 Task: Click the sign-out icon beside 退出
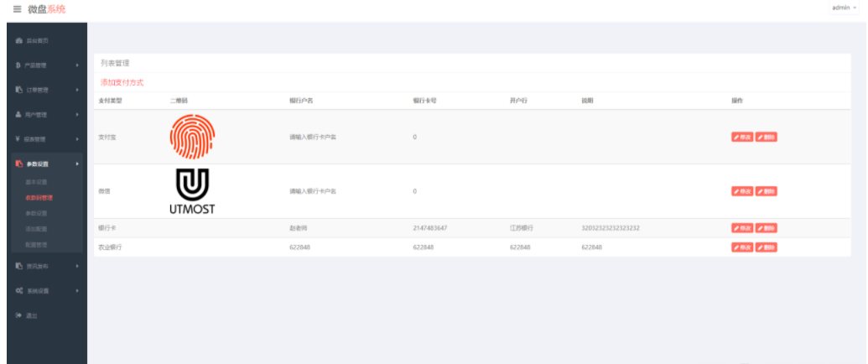click(18, 315)
